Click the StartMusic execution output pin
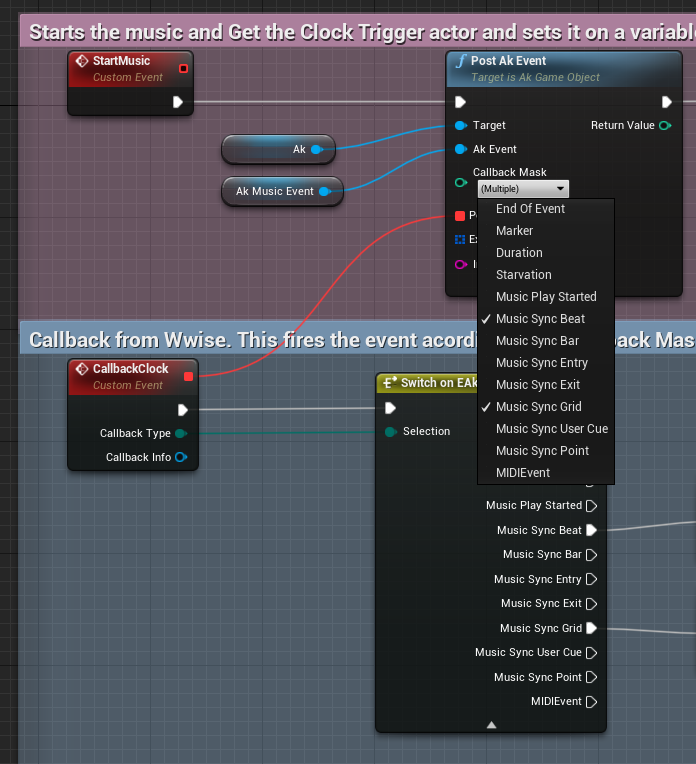This screenshot has width=696, height=764. point(177,101)
